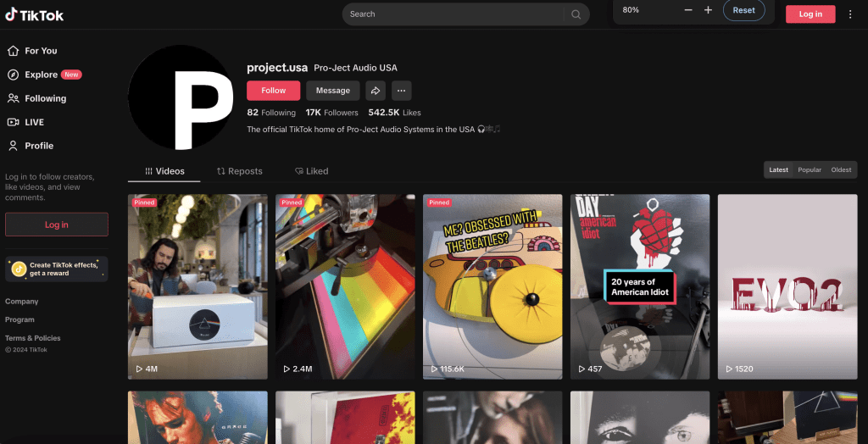Click the zoom in plus icon
868x444 pixels.
pyautogui.click(x=708, y=10)
